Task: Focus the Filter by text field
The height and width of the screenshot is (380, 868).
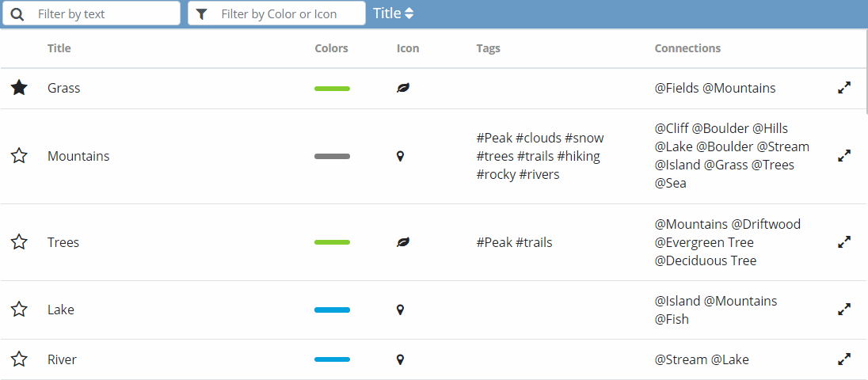Action: 91,13
